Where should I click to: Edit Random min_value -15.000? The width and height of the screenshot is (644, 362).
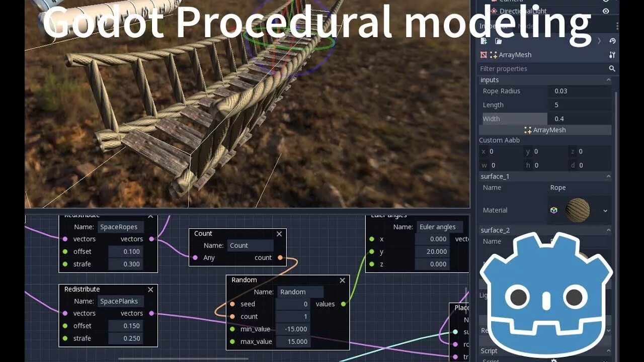point(293,329)
